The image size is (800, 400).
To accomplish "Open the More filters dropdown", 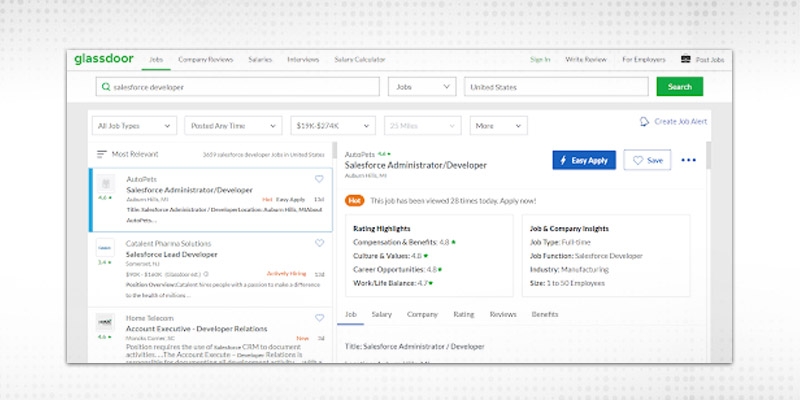I will click(498, 126).
